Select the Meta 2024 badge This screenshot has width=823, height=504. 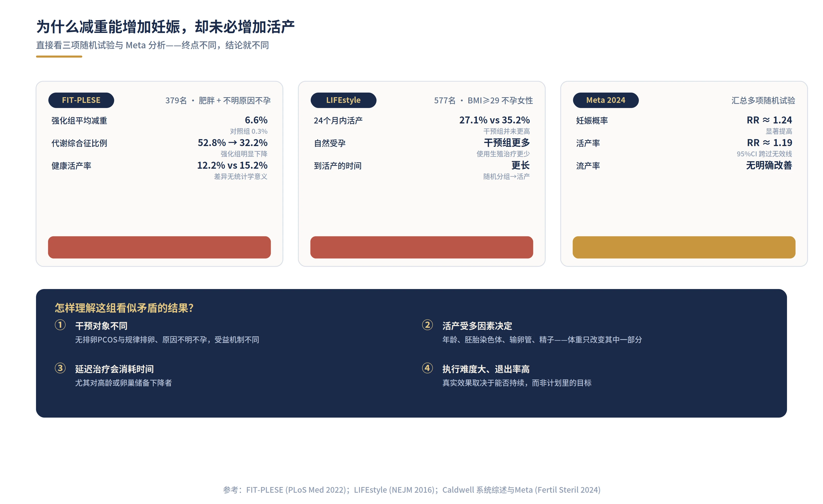pyautogui.click(x=606, y=100)
